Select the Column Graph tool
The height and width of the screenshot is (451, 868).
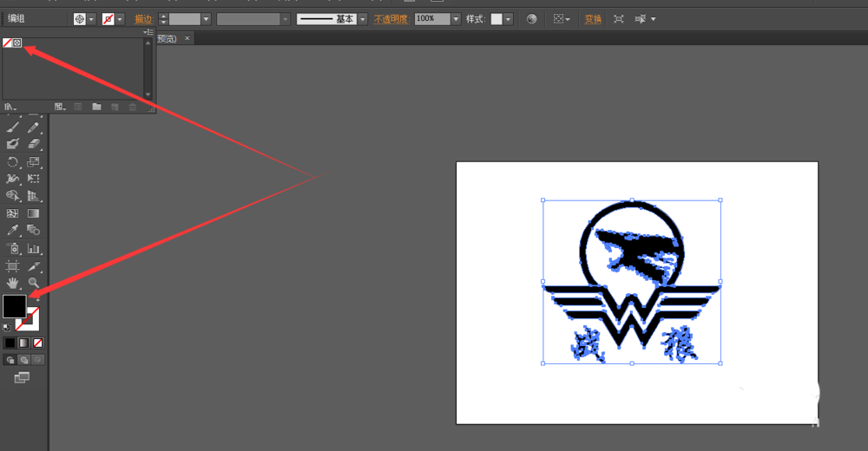pos(33,248)
